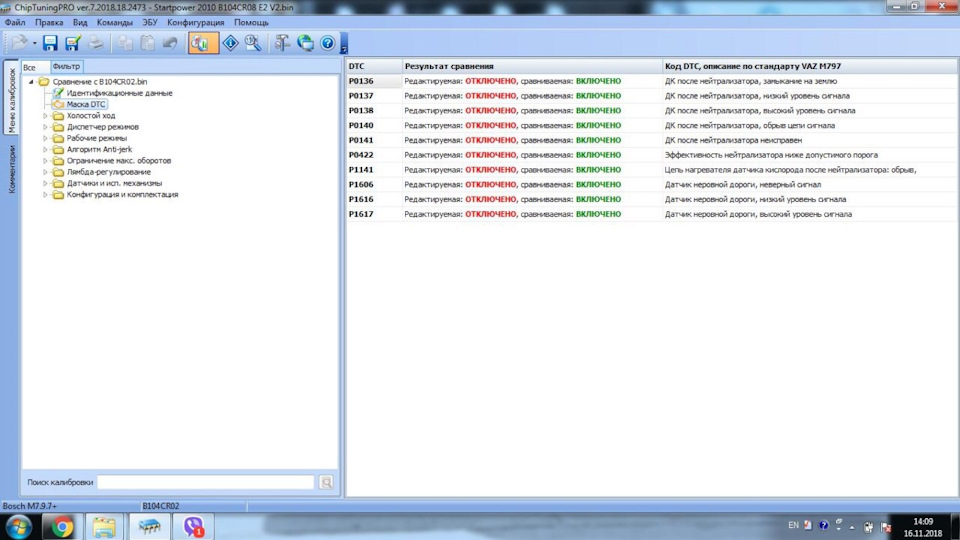Click the Save As floppy-with-pencil icon

[73, 43]
